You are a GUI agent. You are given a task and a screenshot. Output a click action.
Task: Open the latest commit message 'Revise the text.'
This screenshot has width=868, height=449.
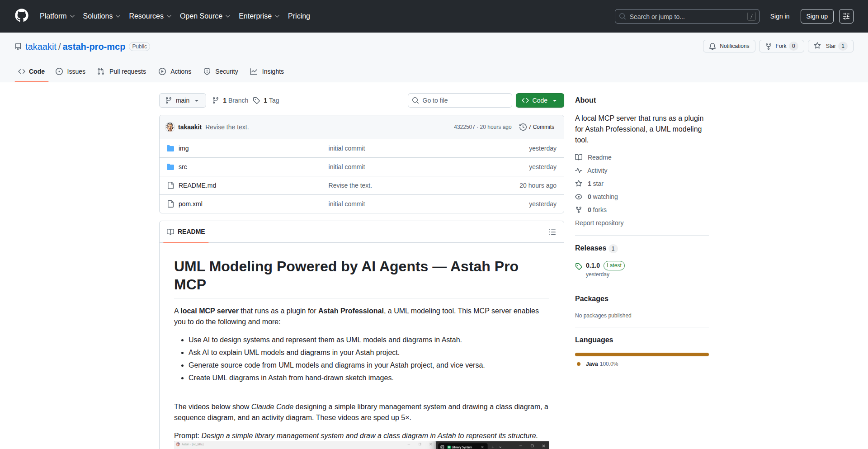[227, 127]
